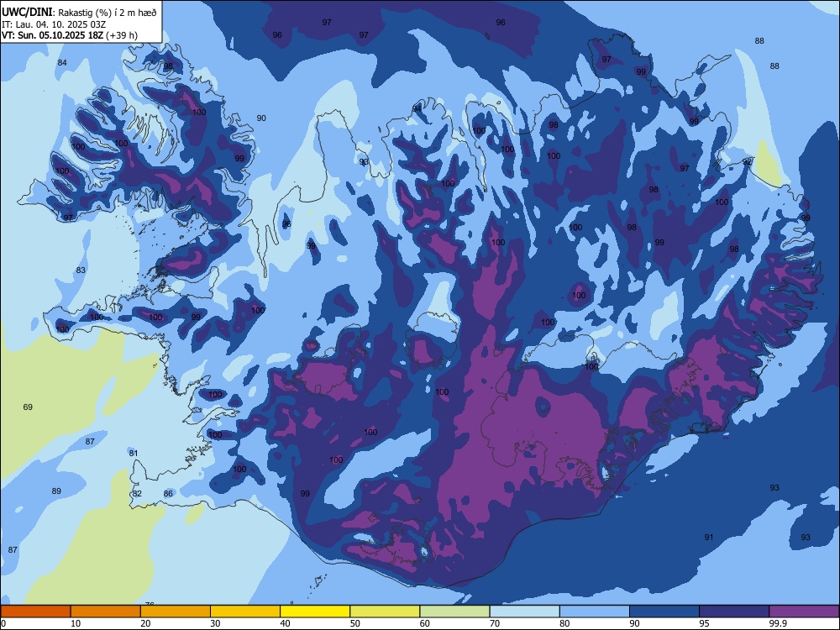The width and height of the screenshot is (840, 630).
Task: Click the map value '91' southeast of Iceland
Action: point(709,538)
